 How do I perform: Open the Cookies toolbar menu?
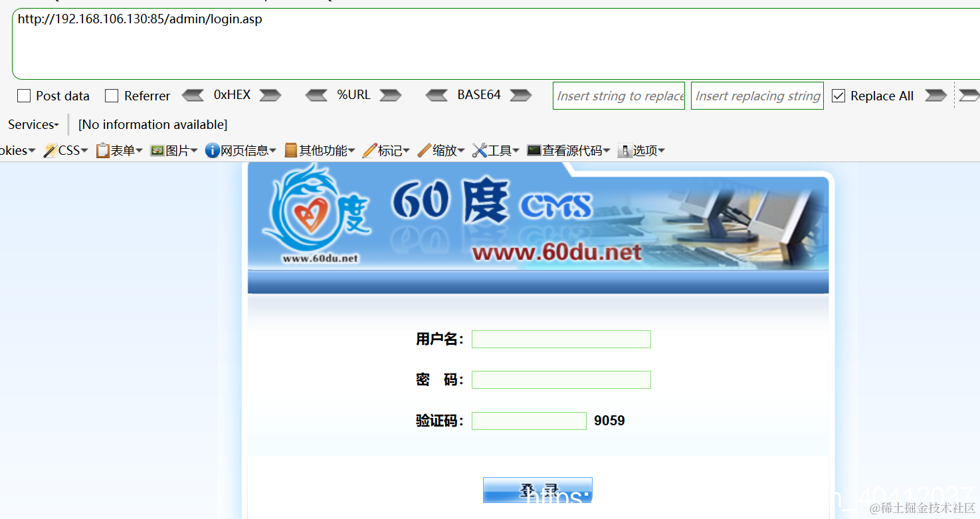(x=17, y=151)
